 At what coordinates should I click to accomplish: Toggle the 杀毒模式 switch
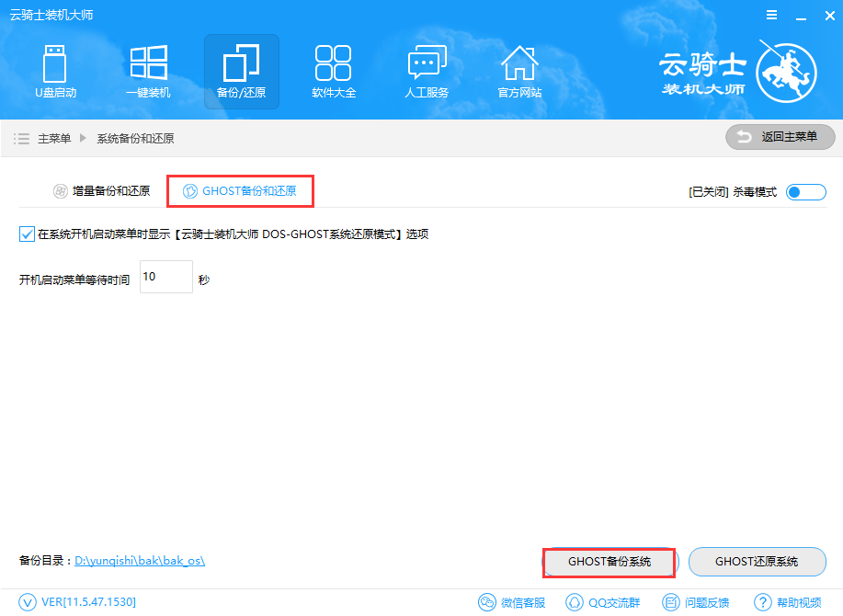(805, 192)
